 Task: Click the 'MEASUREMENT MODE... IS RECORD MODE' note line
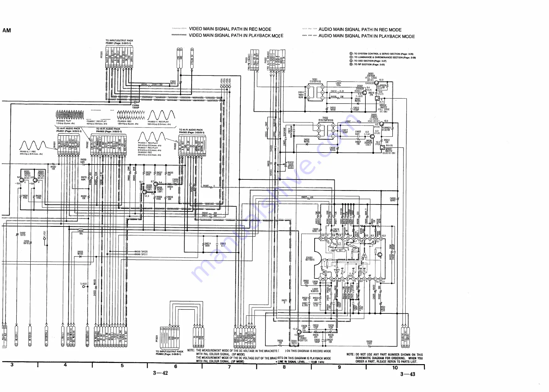[x=264, y=351]
